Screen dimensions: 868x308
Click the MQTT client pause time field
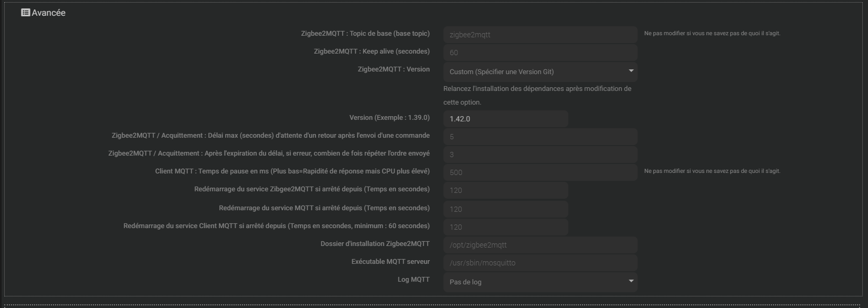tap(539, 172)
